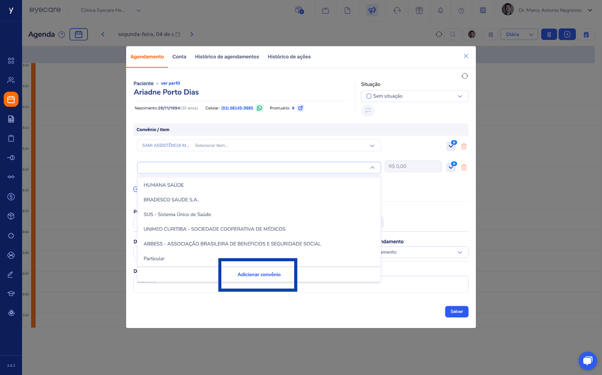Screen dimensions: 602x375
Task: Click the TV/monitor icon in top bar
Action: pyautogui.click(x=325, y=10)
